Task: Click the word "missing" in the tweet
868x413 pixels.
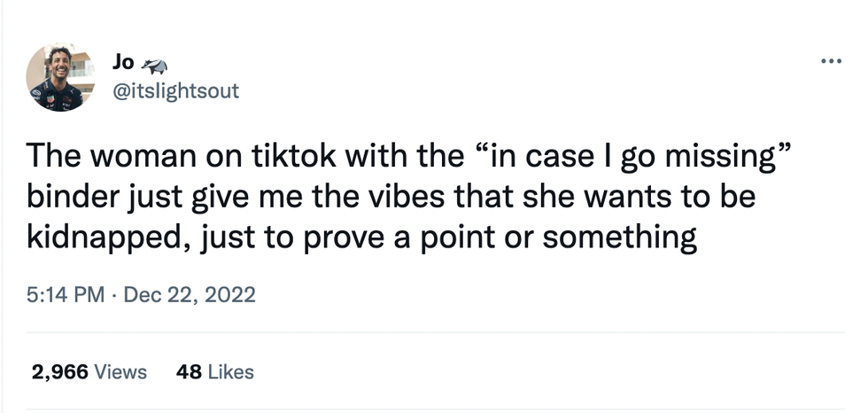Action: [717, 156]
